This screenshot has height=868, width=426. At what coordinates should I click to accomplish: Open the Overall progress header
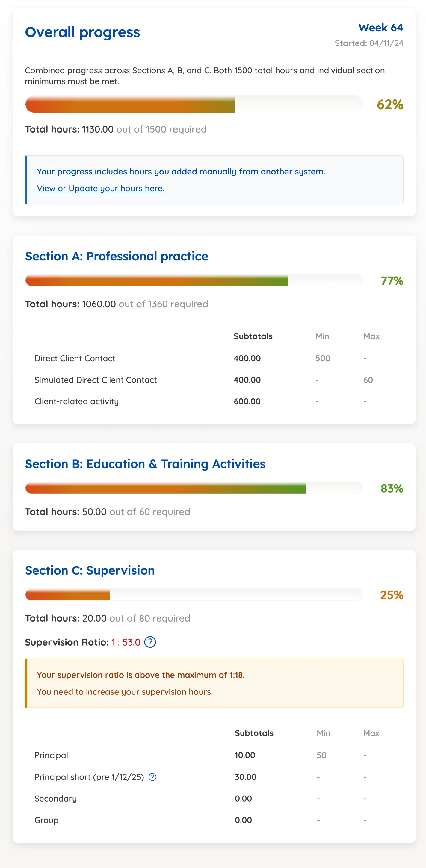(82, 32)
